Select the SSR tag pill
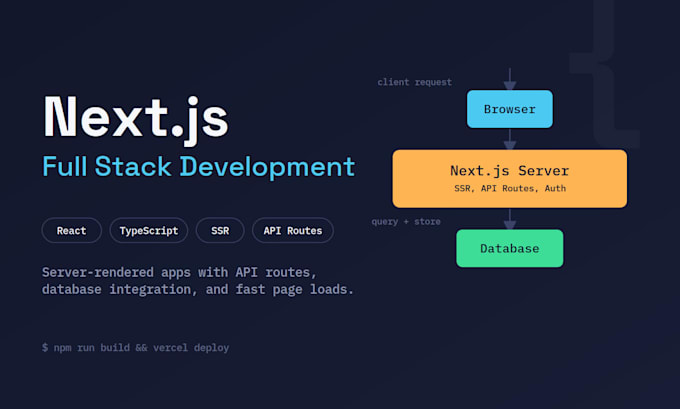 pyautogui.click(x=220, y=230)
